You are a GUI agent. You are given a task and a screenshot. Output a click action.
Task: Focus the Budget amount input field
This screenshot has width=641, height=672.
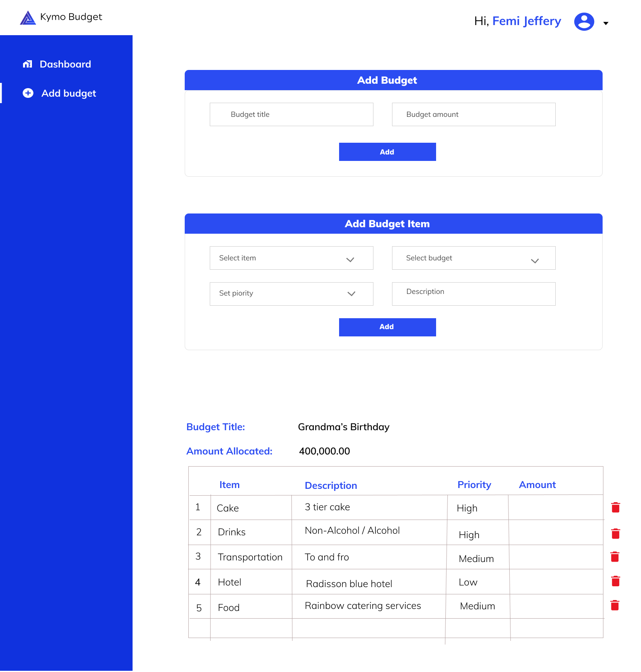474,114
